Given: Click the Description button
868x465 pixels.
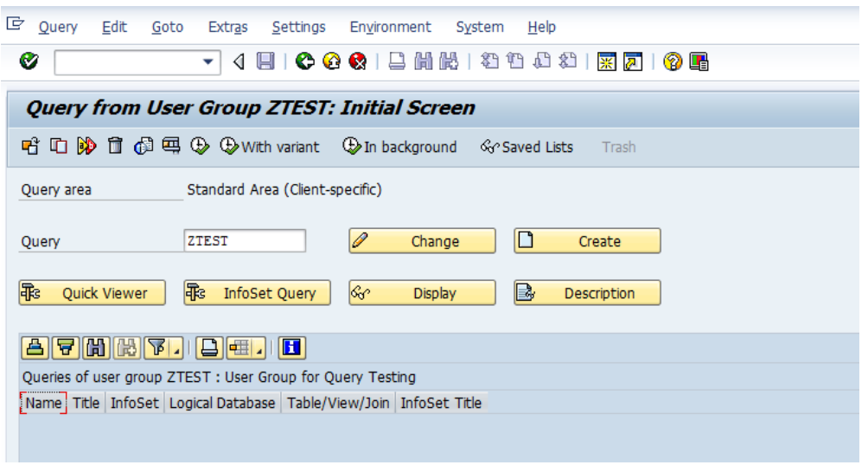Looking at the screenshot, I should [587, 292].
